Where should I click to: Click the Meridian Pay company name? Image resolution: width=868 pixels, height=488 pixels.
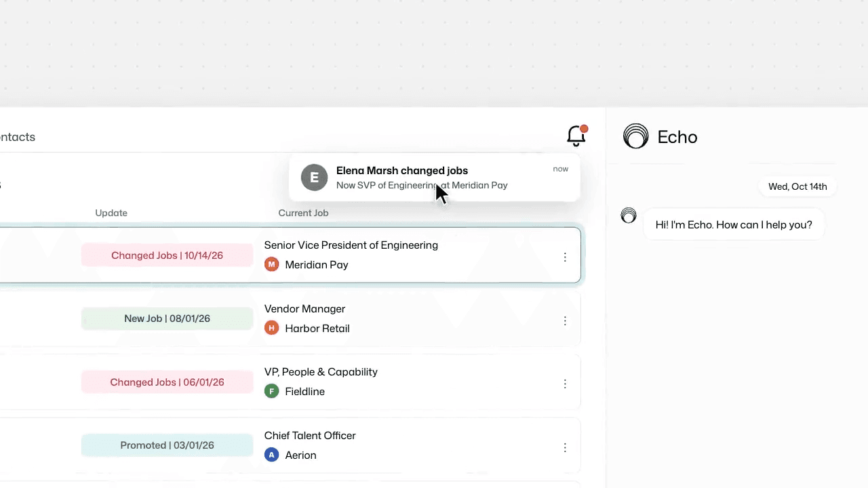click(317, 264)
